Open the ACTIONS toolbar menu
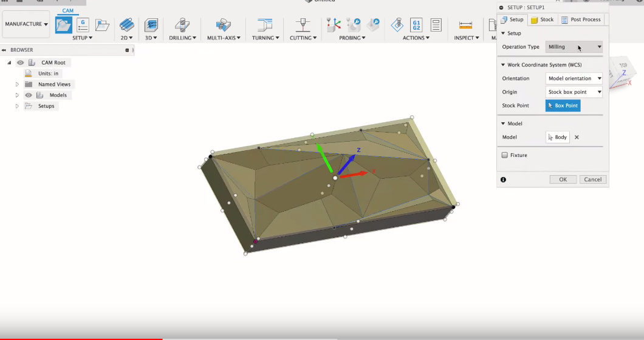The height and width of the screenshot is (340, 644). (416, 38)
